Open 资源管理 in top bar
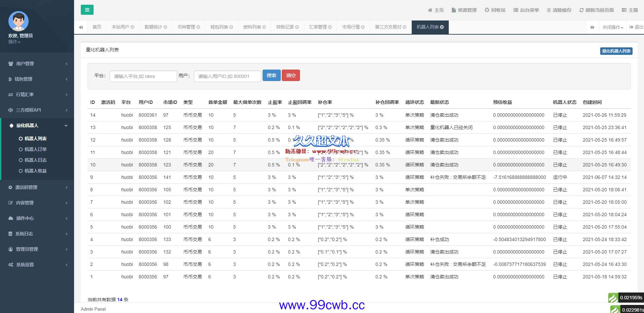 click(x=464, y=10)
